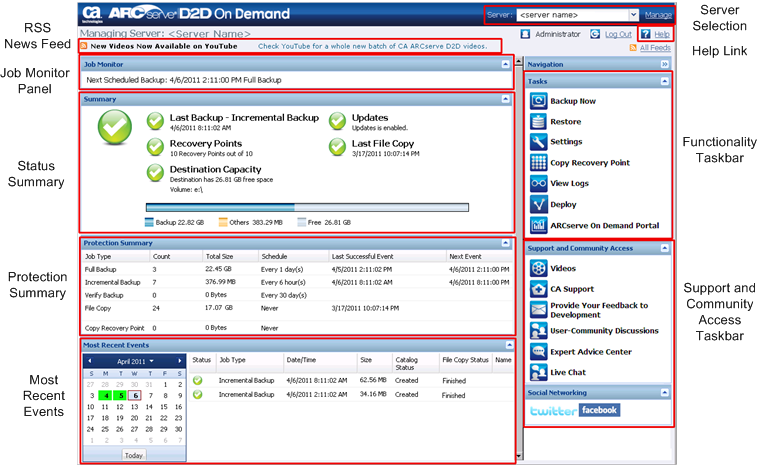
Task: Click the Settings task icon
Action: pyautogui.click(x=538, y=142)
